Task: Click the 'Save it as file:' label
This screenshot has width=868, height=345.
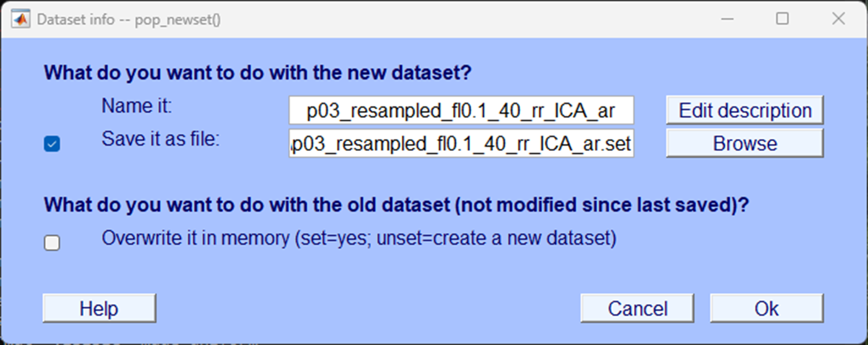Action: (x=160, y=139)
